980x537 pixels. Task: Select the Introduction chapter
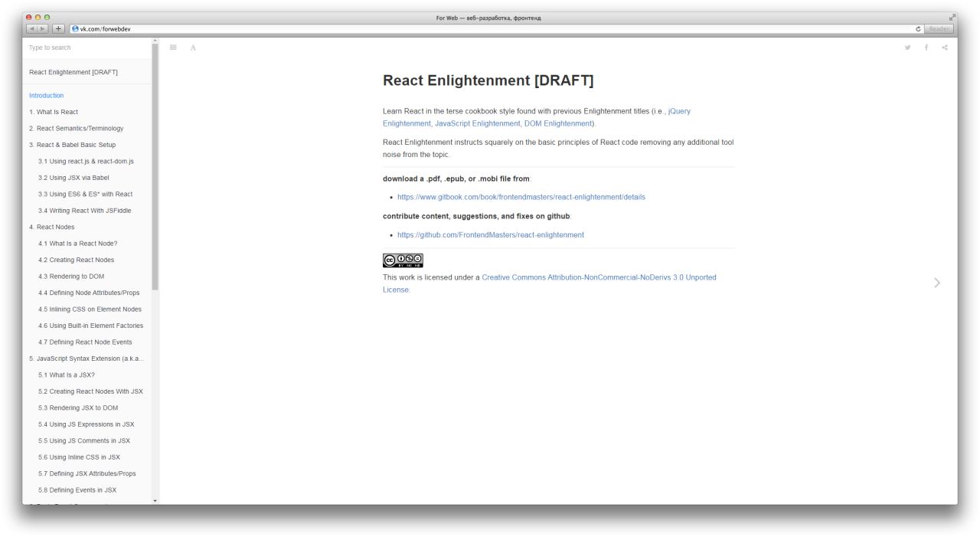pos(47,96)
